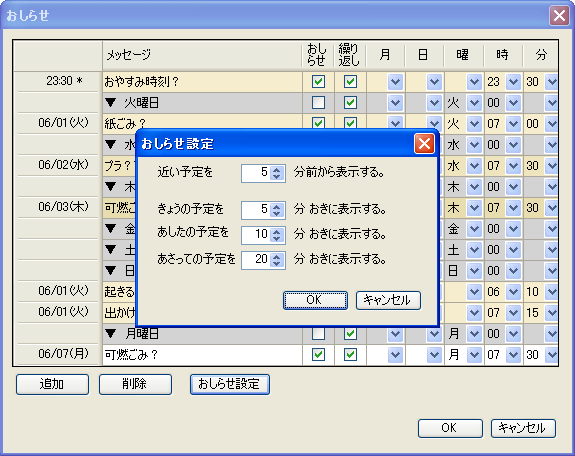Image resolution: width=575 pixels, height=456 pixels.
Task: Open weekday dropdown showing 月 in 可燃ごみ row
Action: tap(474, 354)
